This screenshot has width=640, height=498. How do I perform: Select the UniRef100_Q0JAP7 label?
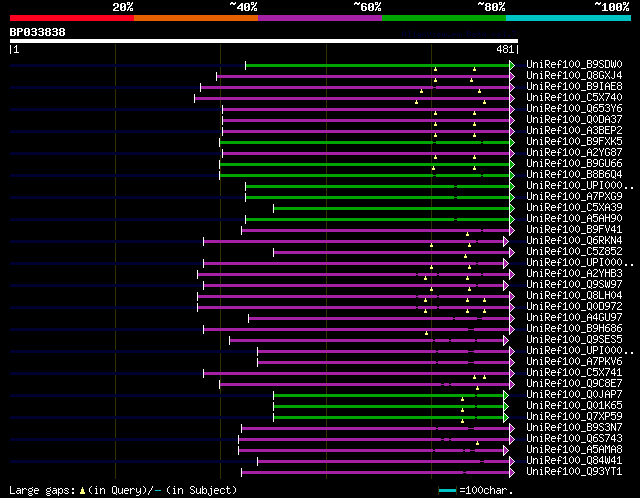[574, 395]
